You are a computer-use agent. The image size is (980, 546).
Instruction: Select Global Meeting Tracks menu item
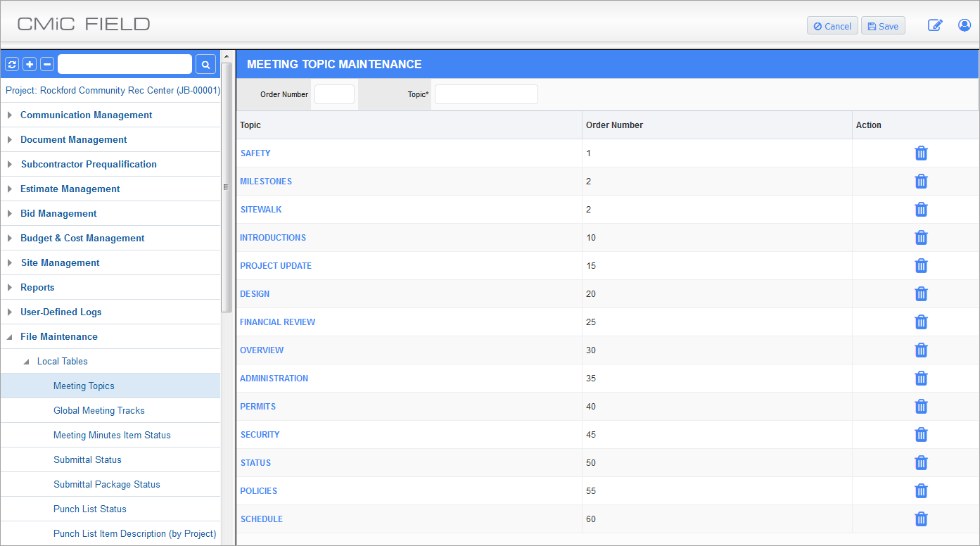coord(99,410)
